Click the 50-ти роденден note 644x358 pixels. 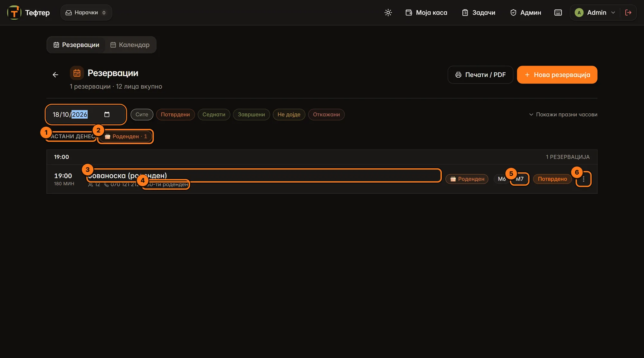(x=166, y=184)
